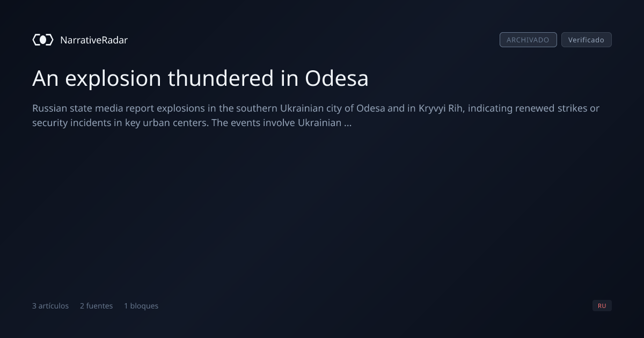Click the words 'An explosion' in the headline
This screenshot has height=338, width=644.
pos(97,78)
